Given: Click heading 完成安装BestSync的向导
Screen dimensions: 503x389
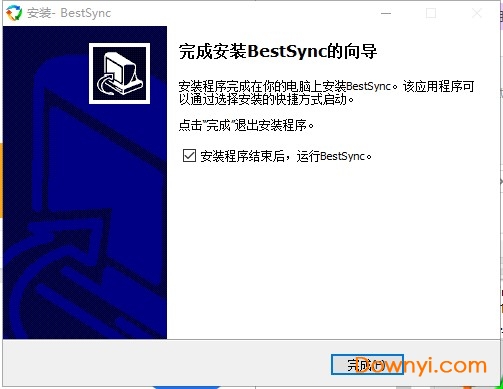Looking at the screenshot, I should [278, 51].
